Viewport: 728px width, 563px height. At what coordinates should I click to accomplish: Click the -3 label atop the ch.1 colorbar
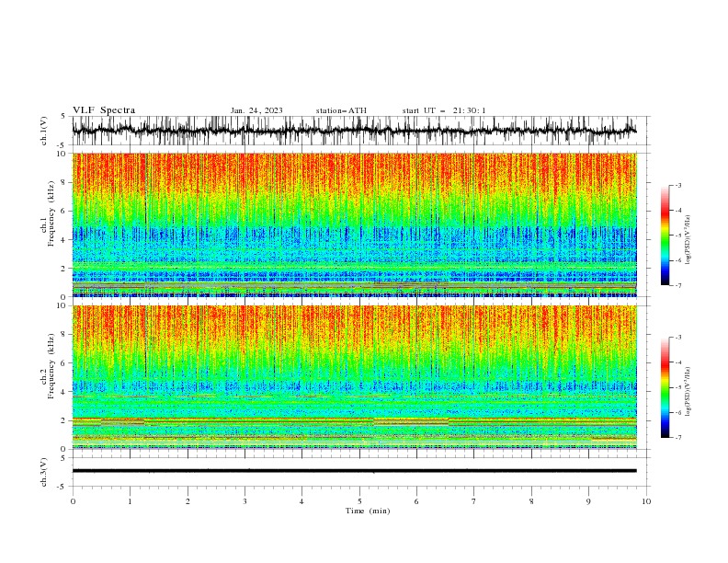coord(677,186)
